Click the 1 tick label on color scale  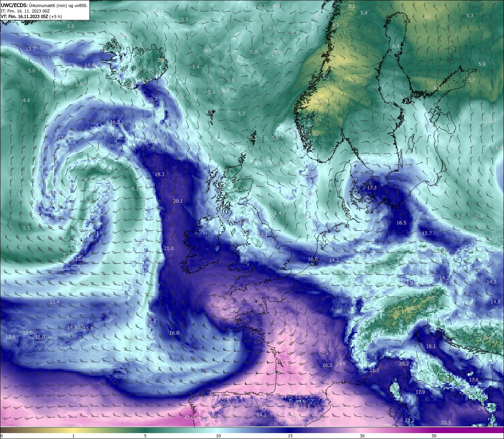tap(74, 436)
